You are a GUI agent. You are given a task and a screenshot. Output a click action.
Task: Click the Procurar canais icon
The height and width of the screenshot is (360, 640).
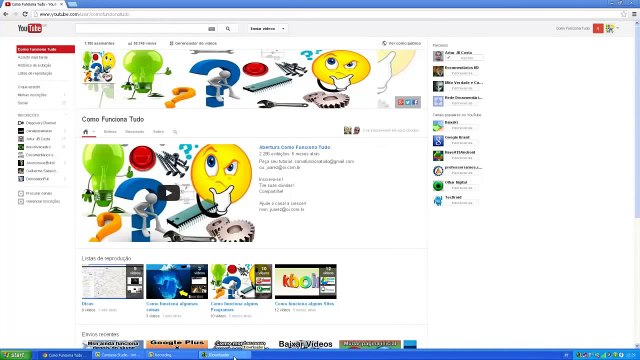21,193
